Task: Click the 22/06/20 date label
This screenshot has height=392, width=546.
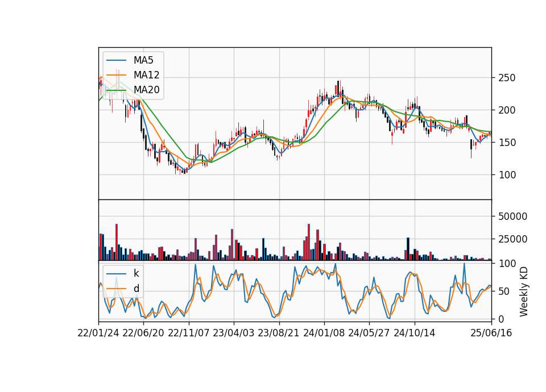Action: (143, 333)
